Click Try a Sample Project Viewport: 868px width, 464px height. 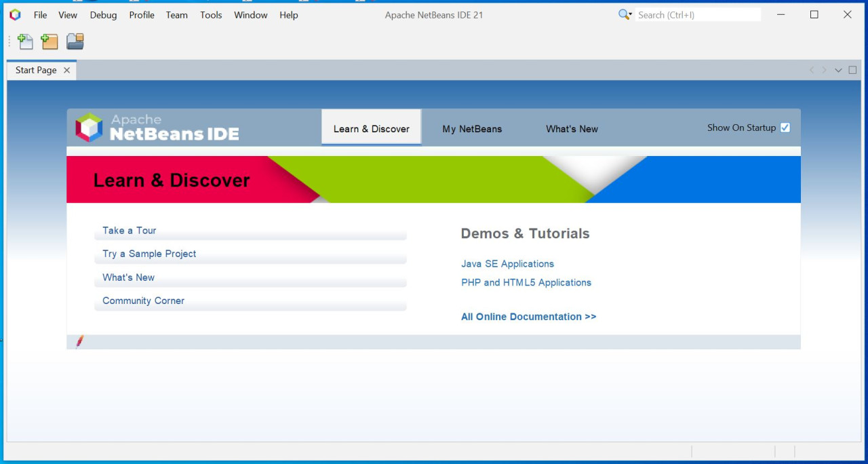click(149, 254)
